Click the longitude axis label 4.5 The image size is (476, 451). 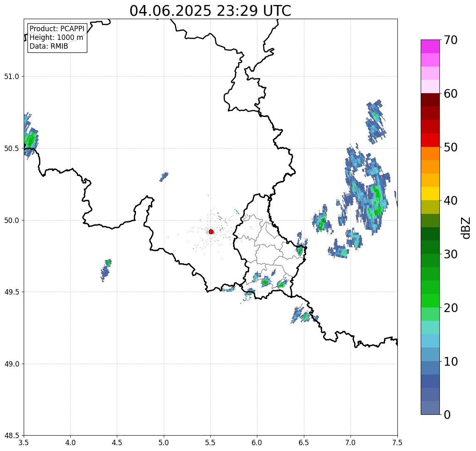(117, 443)
